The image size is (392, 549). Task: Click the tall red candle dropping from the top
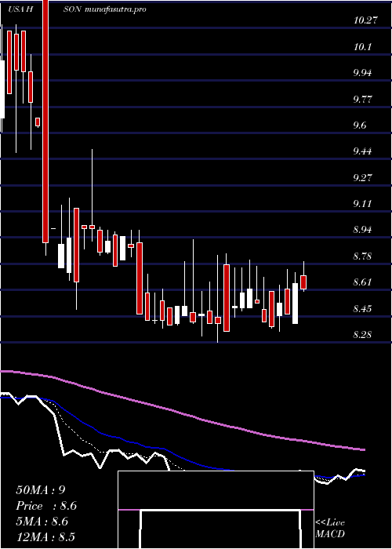pyautogui.click(x=45, y=121)
